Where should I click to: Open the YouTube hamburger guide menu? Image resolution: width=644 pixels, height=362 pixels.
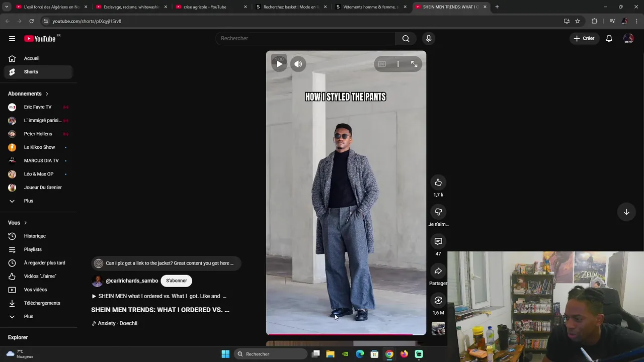pos(12,38)
